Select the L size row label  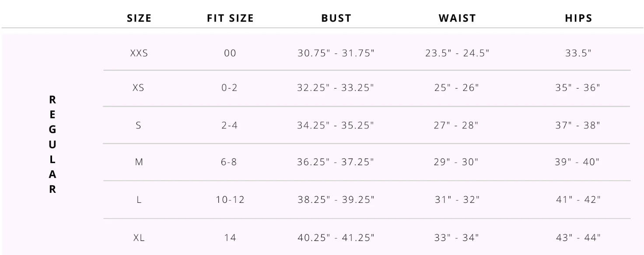[139, 200]
